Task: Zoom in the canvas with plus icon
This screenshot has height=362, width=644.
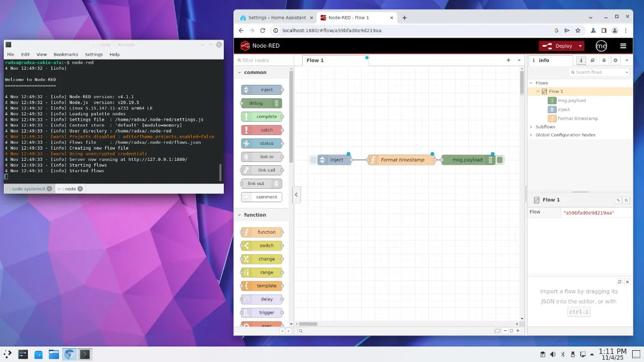Action: pos(518,331)
